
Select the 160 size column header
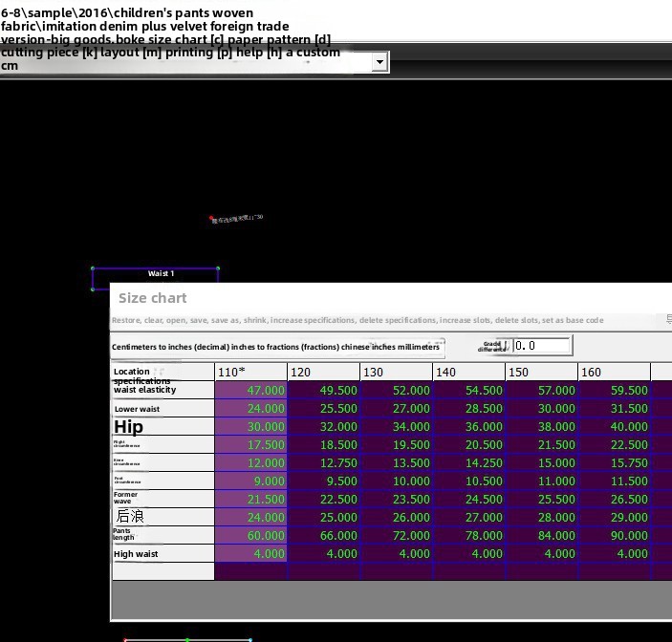tap(614, 372)
